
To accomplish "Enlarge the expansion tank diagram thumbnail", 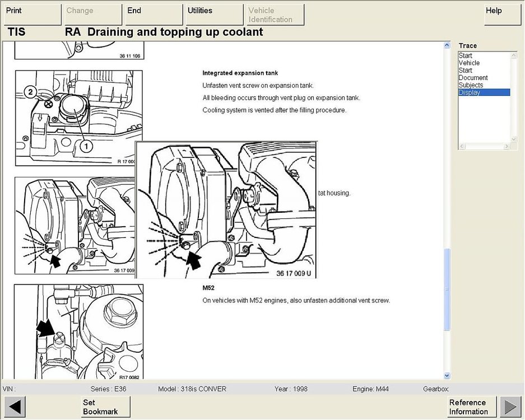I will click(x=78, y=118).
